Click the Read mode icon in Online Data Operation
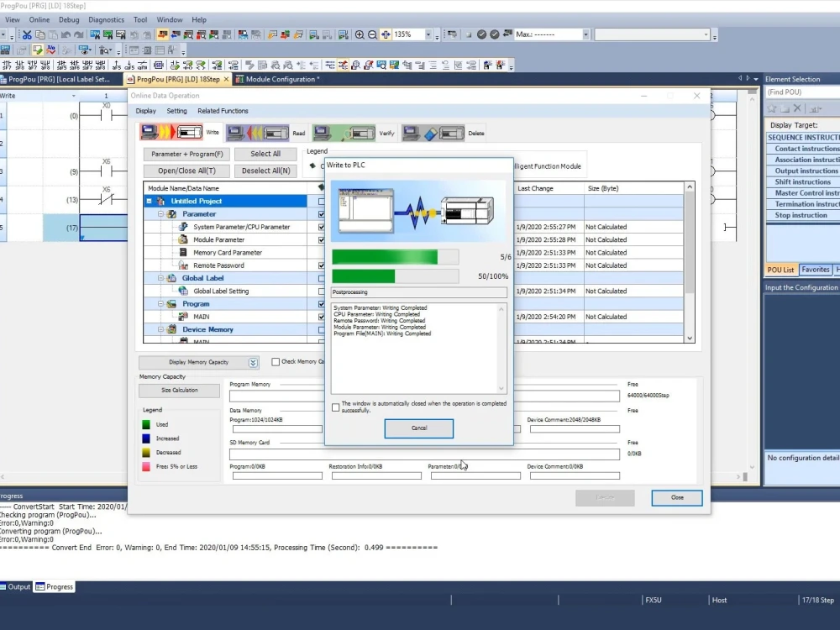Image resolution: width=840 pixels, height=630 pixels. [258, 132]
